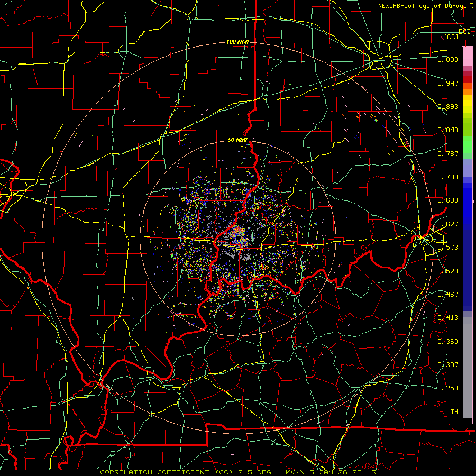Pick the red segment of the color bar
Image resolution: width=476 pixels, height=476 pixels.
(467, 79)
